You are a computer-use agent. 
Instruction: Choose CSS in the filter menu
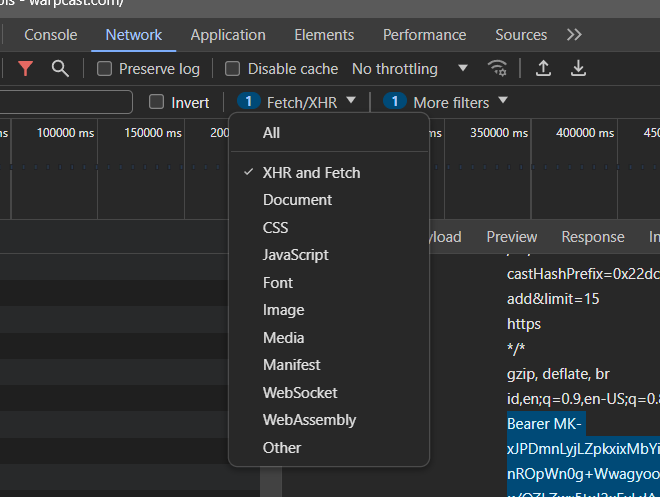[x=329, y=228]
